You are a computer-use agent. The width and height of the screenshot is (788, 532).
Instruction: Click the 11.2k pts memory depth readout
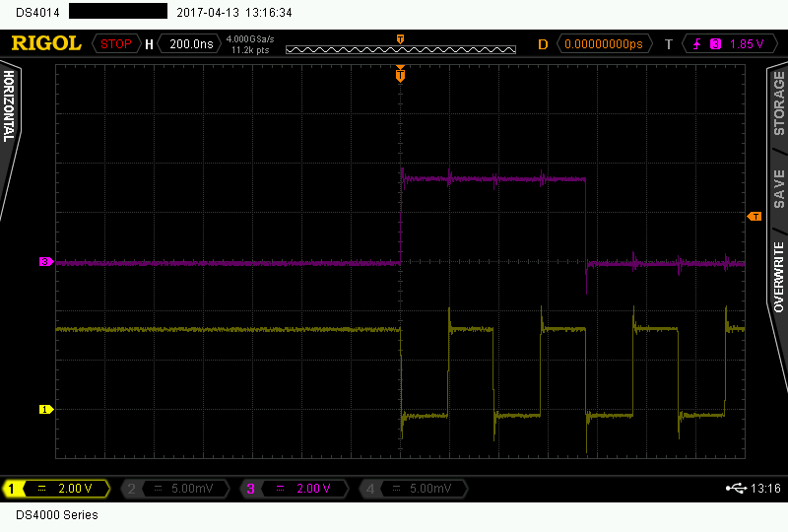(x=250, y=50)
